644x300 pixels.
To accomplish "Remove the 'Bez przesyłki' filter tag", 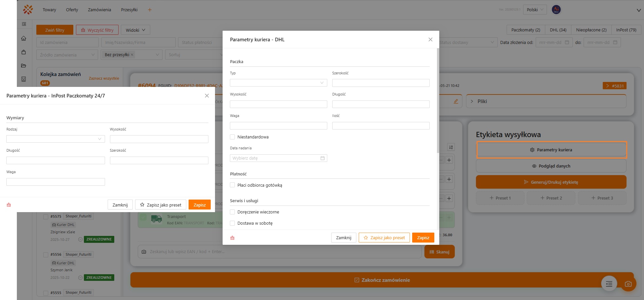I will coord(132,55).
